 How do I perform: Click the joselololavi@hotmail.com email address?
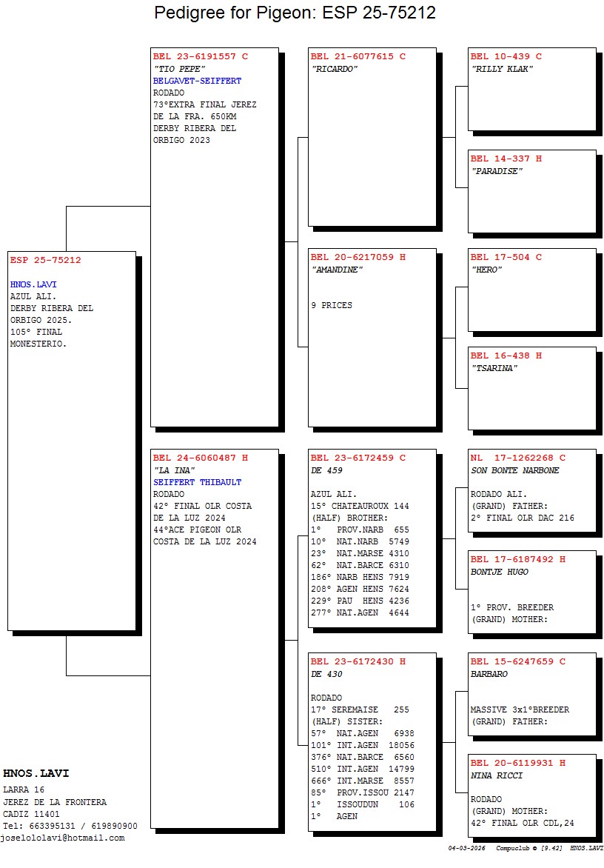coord(63,838)
